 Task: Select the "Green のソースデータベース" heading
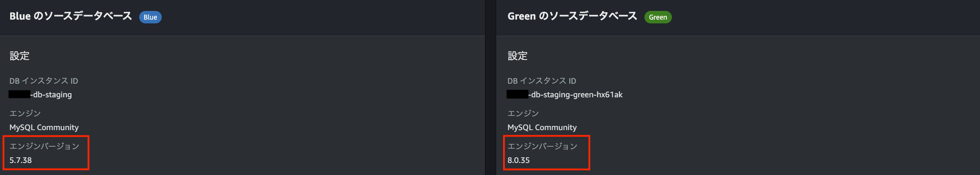click(572, 16)
